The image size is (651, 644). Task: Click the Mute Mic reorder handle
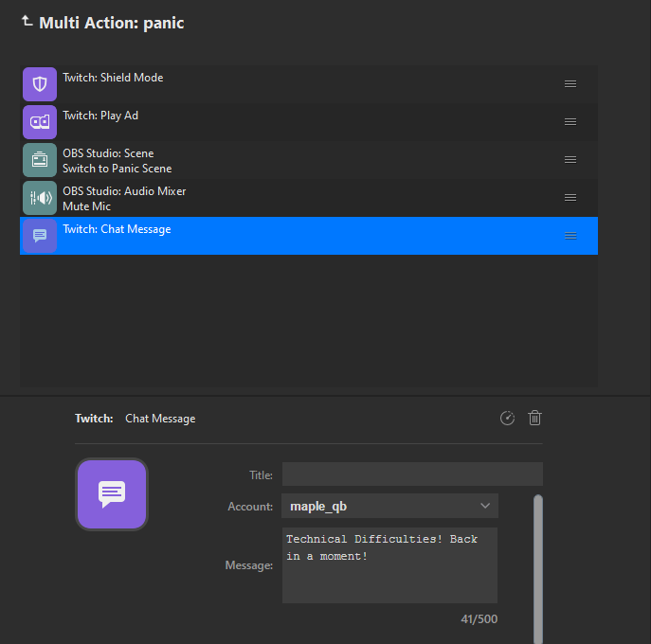pyautogui.click(x=570, y=198)
